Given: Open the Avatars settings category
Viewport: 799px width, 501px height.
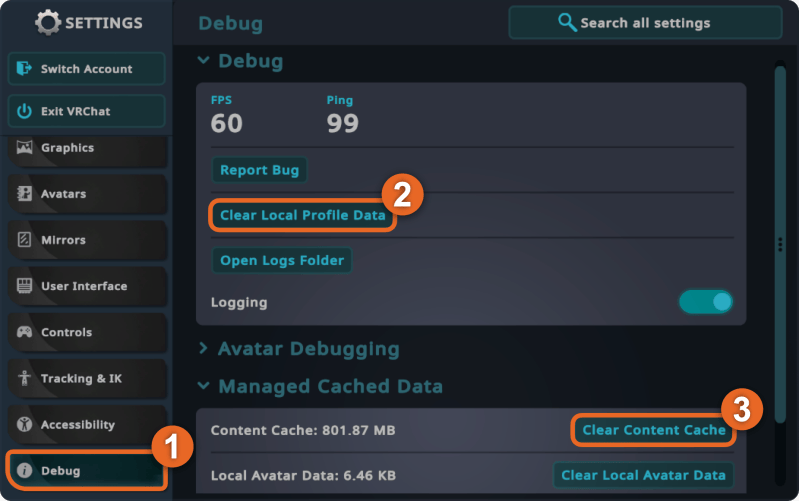Looking at the screenshot, I should coord(88,194).
